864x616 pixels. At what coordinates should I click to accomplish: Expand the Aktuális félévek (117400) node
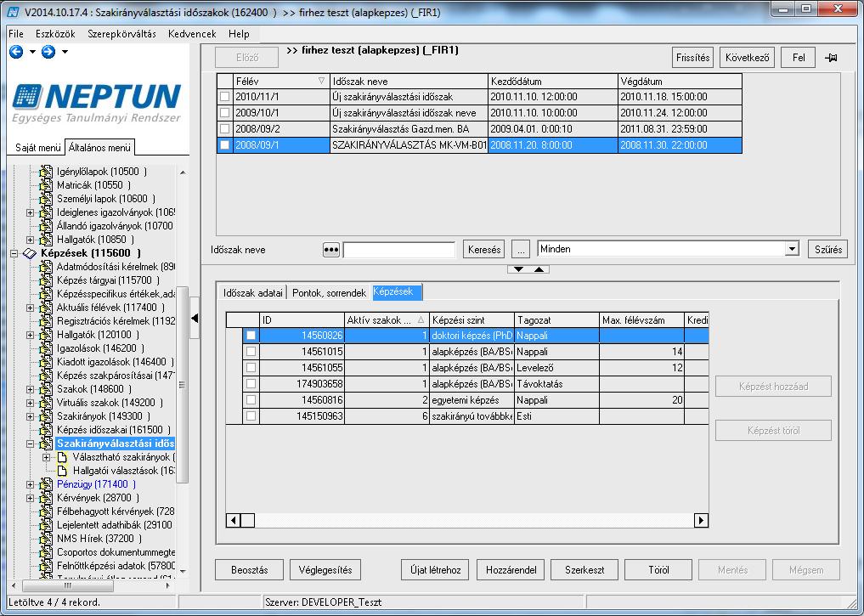[31, 308]
